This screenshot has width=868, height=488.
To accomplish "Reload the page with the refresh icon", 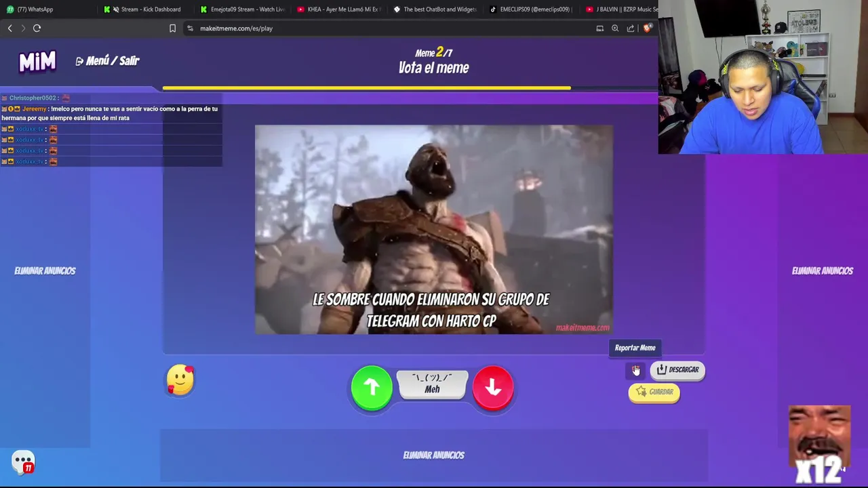I will (x=37, y=28).
